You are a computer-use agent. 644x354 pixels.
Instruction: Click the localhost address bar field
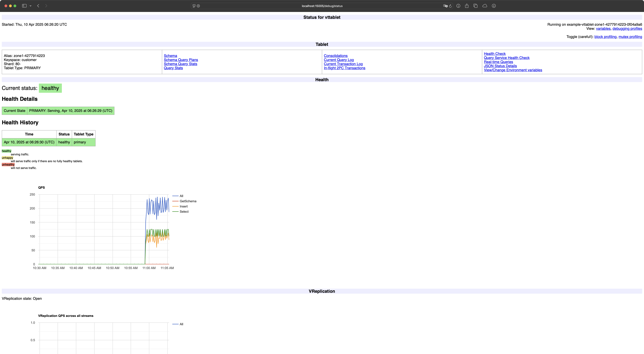coord(322,6)
